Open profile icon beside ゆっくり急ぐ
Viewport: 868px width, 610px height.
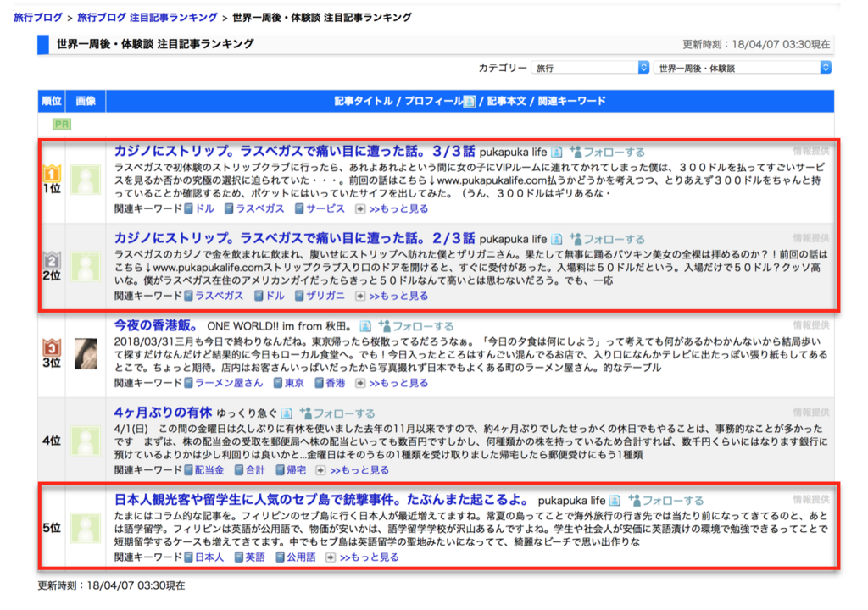coord(287,413)
